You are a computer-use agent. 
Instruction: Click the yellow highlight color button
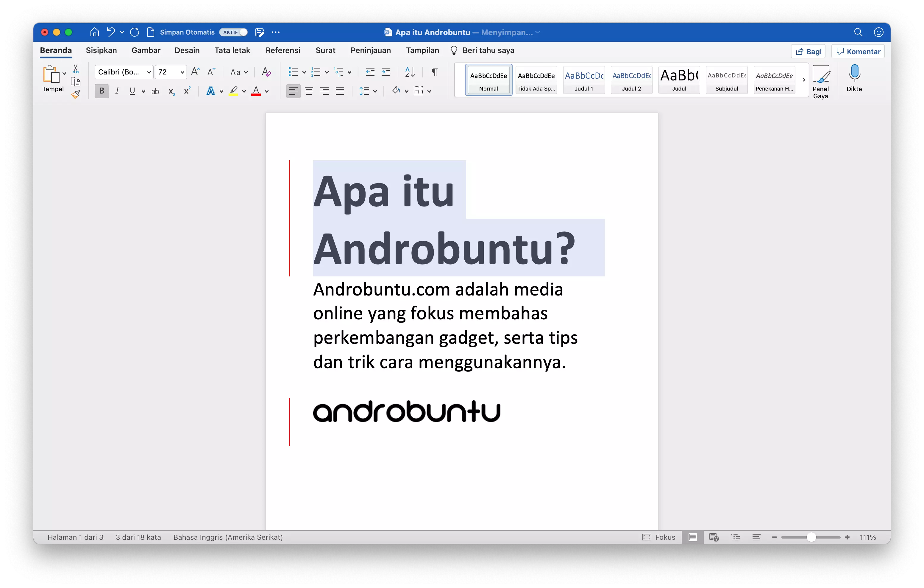tap(233, 91)
